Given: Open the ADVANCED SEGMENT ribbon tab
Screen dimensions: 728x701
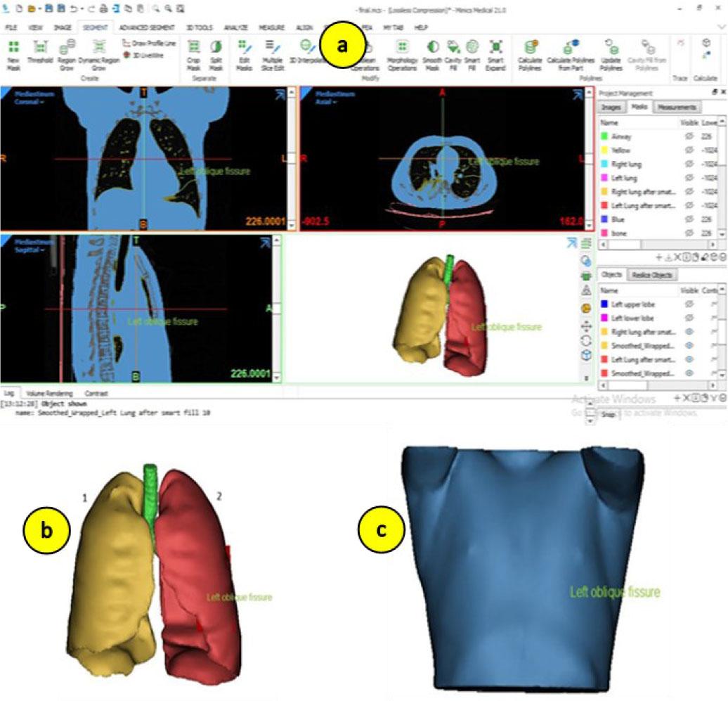Looking at the screenshot, I should (x=141, y=27).
